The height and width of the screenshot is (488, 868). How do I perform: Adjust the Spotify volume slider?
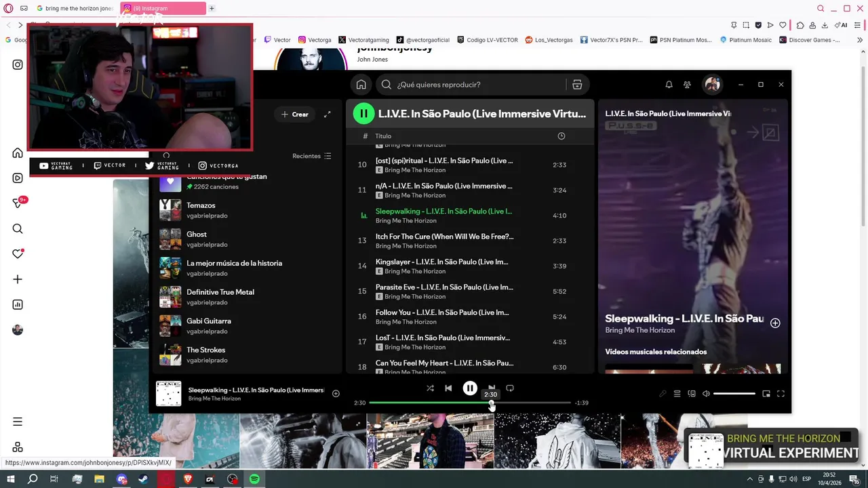click(734, 394)
